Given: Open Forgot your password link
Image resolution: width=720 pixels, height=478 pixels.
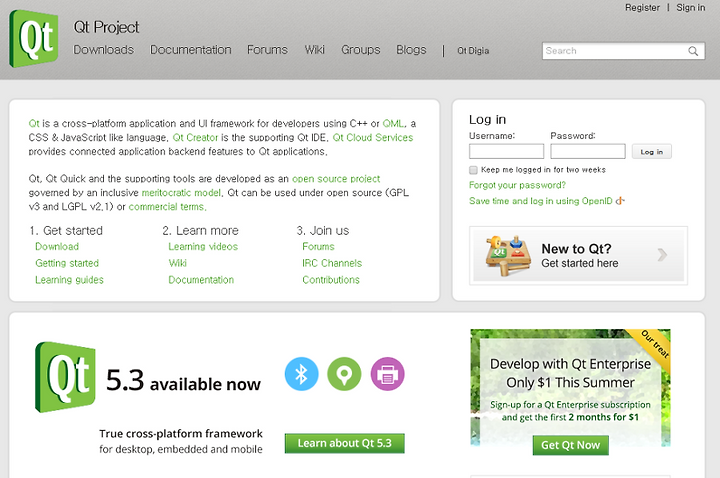Looking at the screenshot, I should click(x=517, y=185).
